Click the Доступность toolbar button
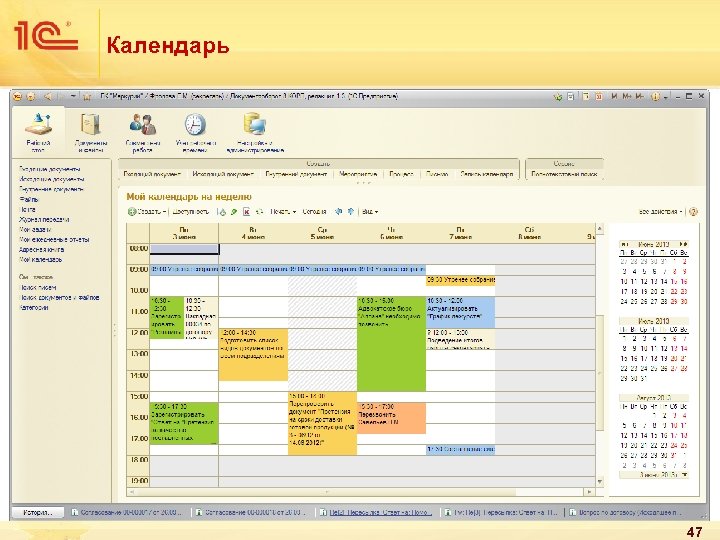The height and width of the screenshot is (540, 720). [191, 212]
